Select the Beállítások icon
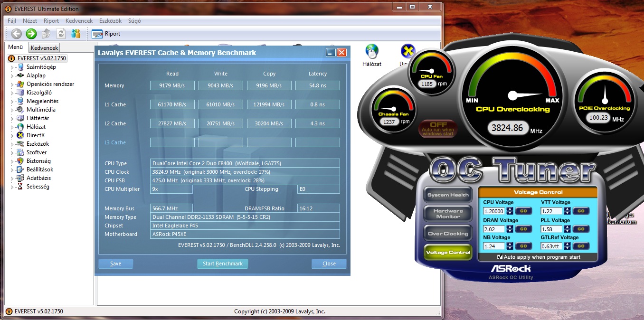Viewport: 644px width, 320px height. click(20, 169)
